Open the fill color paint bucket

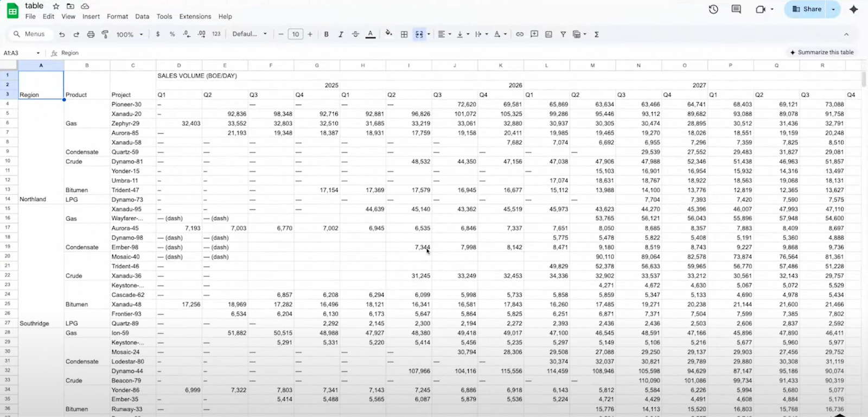[x=388, y=34]
